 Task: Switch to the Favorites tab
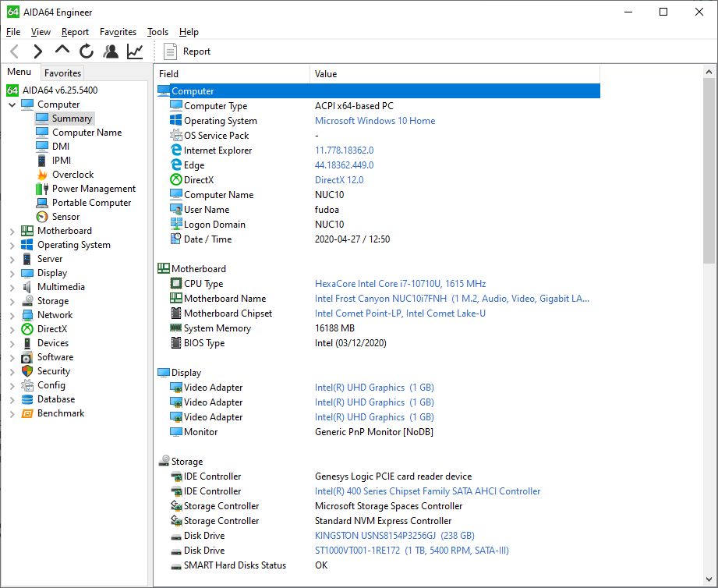click(x=62, y=73)
